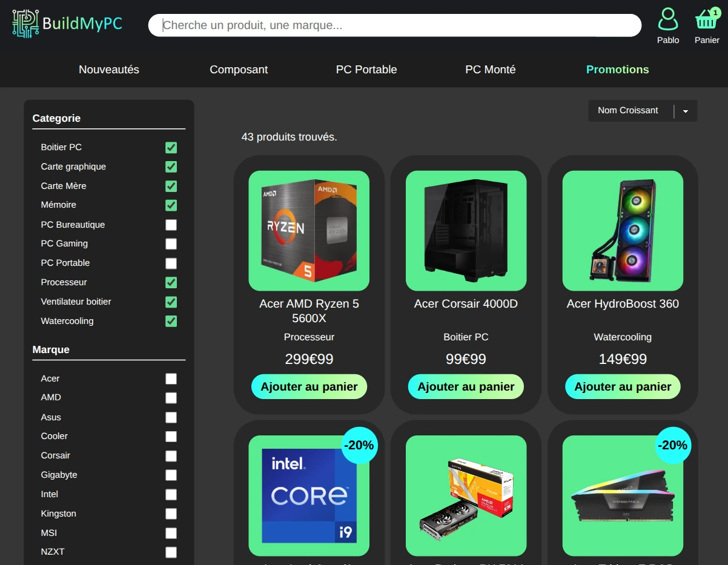Check the Acer brand checkbox
The width and height of the screenshot is (728, 565).
click(x=171, y=378)
